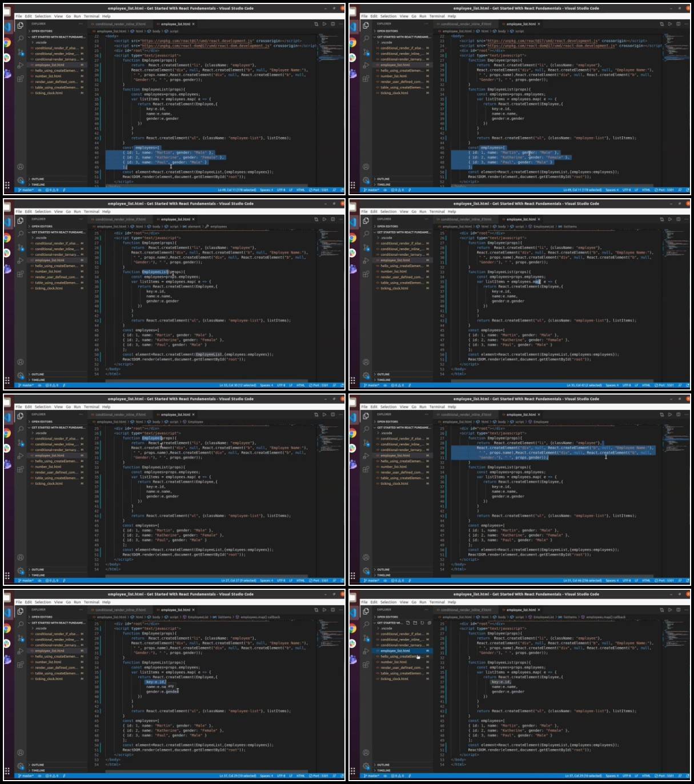Expand the TIMELINE section in the top-left frame
The width and height of the screenshot is (694, 784).
point(38,184)
